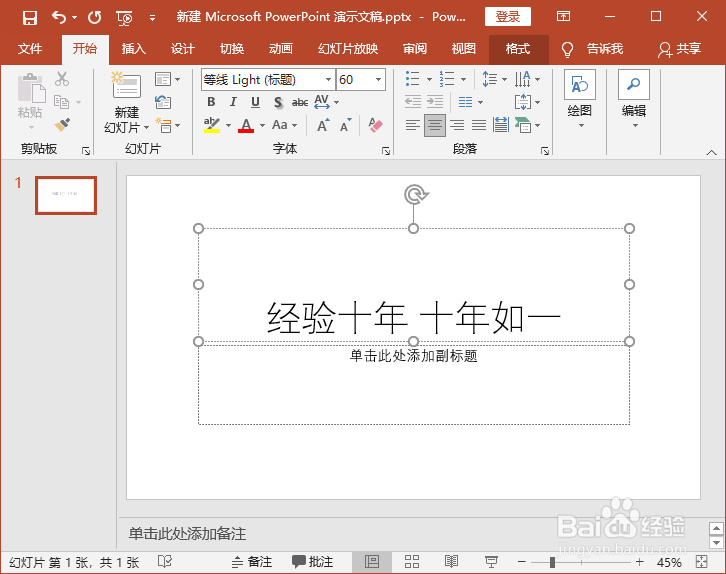726x574 pixels.
Task: Apply distributed alignment
Action: click(x=501, y=125)
